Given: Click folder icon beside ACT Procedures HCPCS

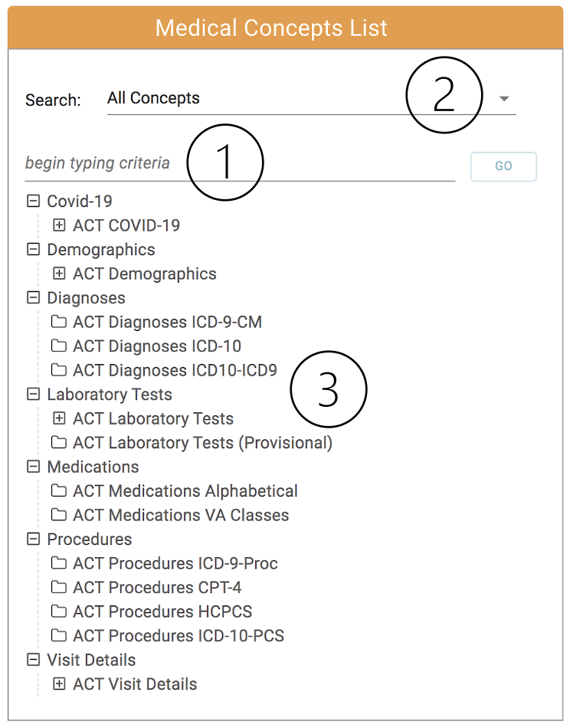Looking at the screenshot, I should 59,612.
